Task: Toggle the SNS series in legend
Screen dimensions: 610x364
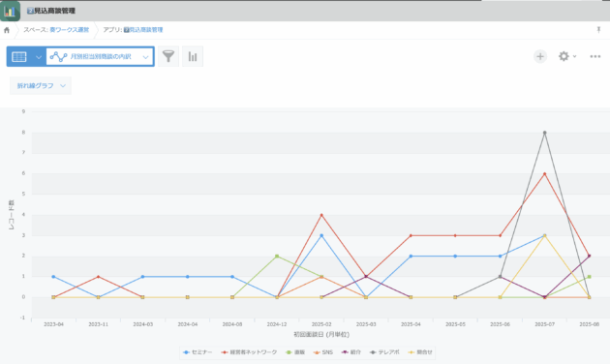Action: point(323,352)
